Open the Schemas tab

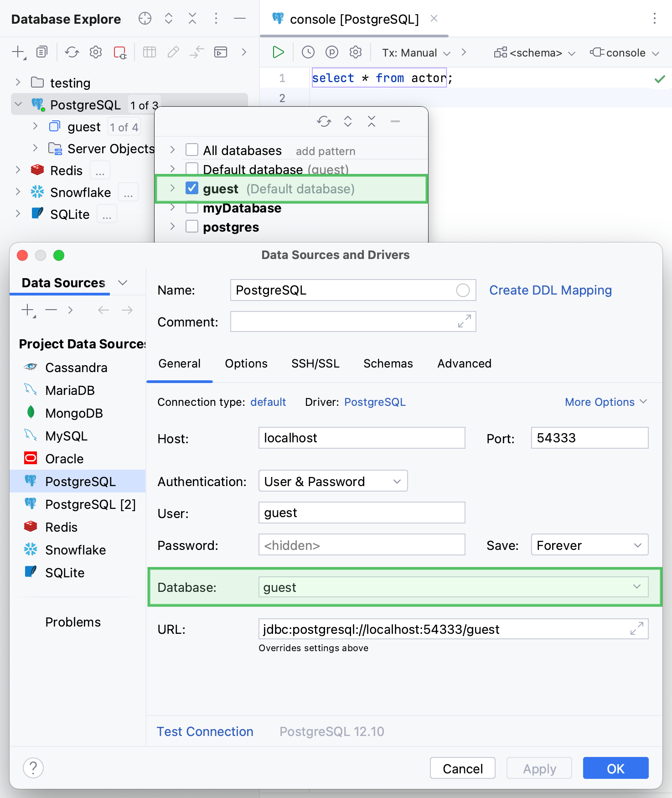pos(388,363)
